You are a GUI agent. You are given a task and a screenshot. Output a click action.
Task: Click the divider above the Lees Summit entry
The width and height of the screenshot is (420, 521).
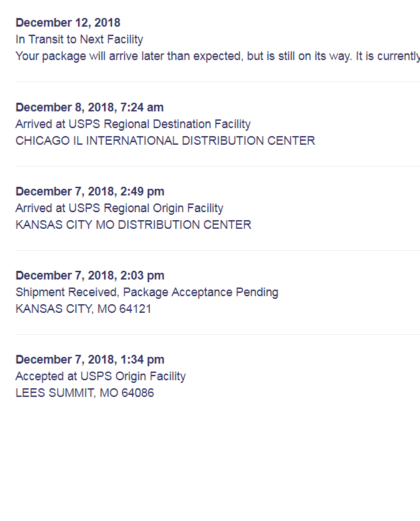coord(218,335)
